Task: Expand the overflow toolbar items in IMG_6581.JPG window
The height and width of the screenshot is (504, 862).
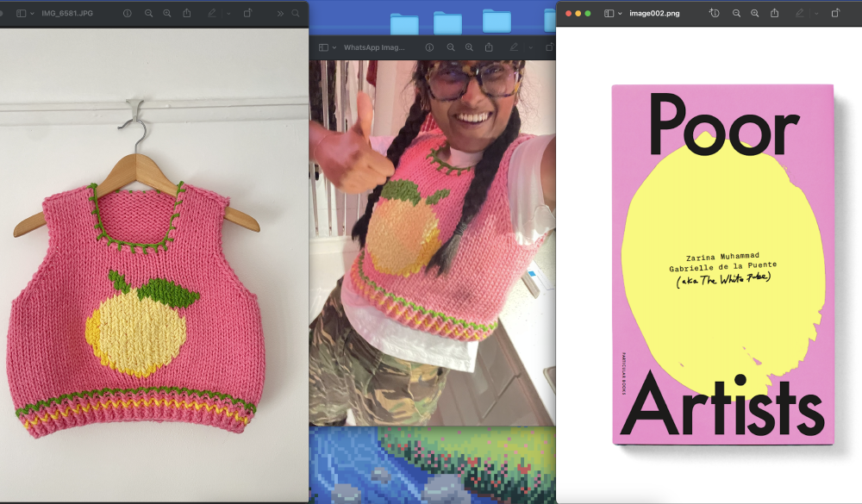Action: click(x=281, y=13)
